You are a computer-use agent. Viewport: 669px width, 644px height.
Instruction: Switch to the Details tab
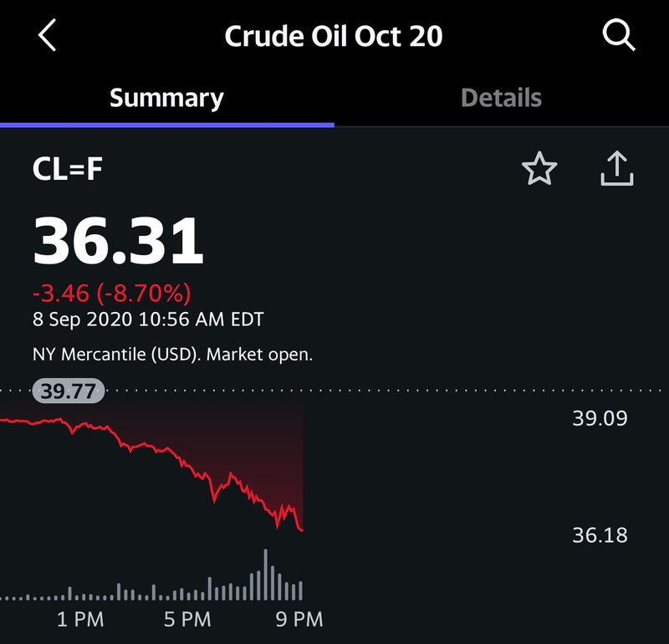pos(501,98)
